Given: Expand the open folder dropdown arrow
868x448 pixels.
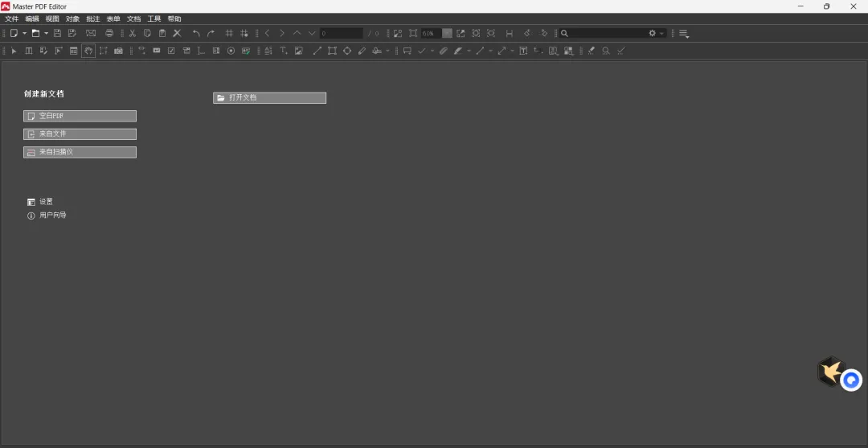Looking at the screenshot, I should point(46,33).
